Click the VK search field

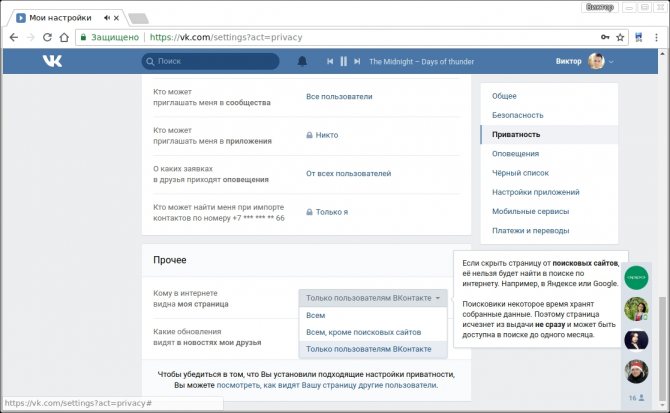tap(211, 62)
